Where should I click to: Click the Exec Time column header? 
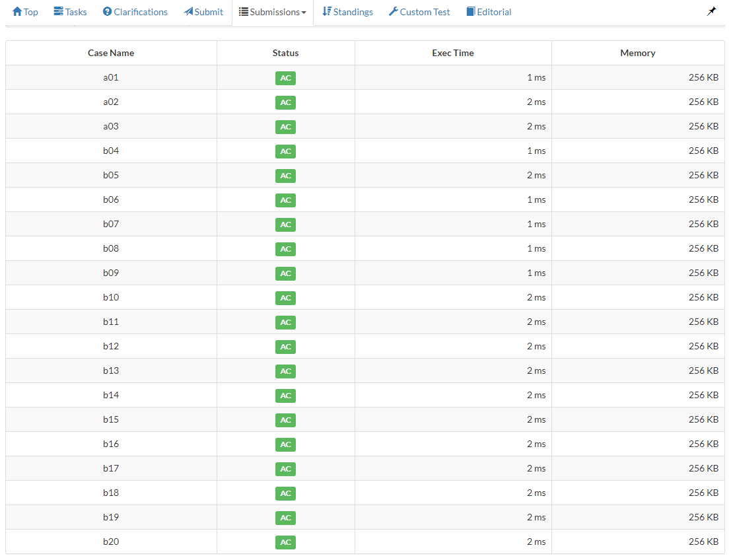tap(453, 53)
